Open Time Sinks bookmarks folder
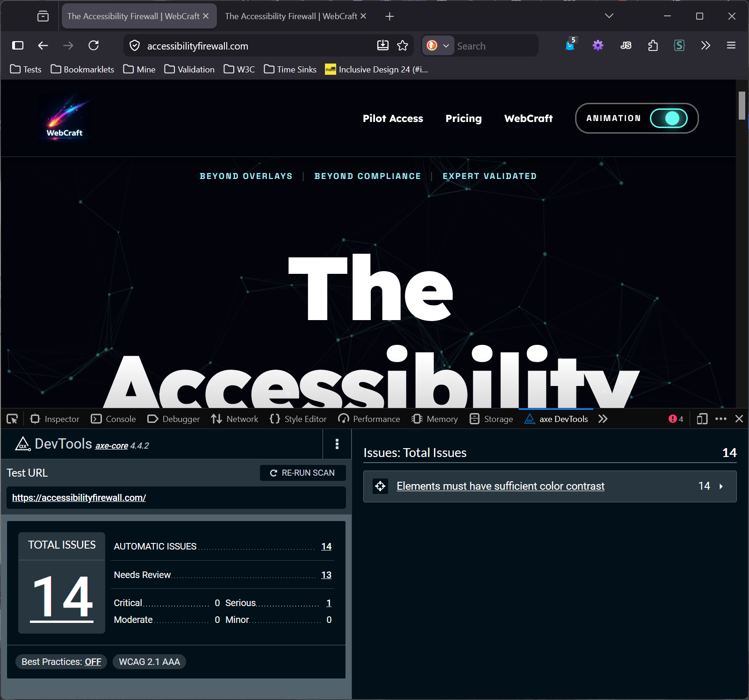This screenshot has width=749, height=700. tap(290, 70)
